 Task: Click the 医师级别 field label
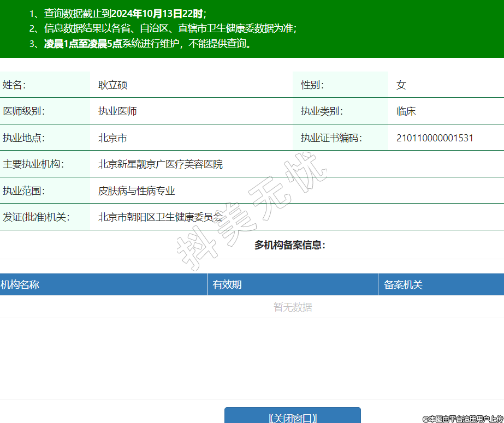24,111
